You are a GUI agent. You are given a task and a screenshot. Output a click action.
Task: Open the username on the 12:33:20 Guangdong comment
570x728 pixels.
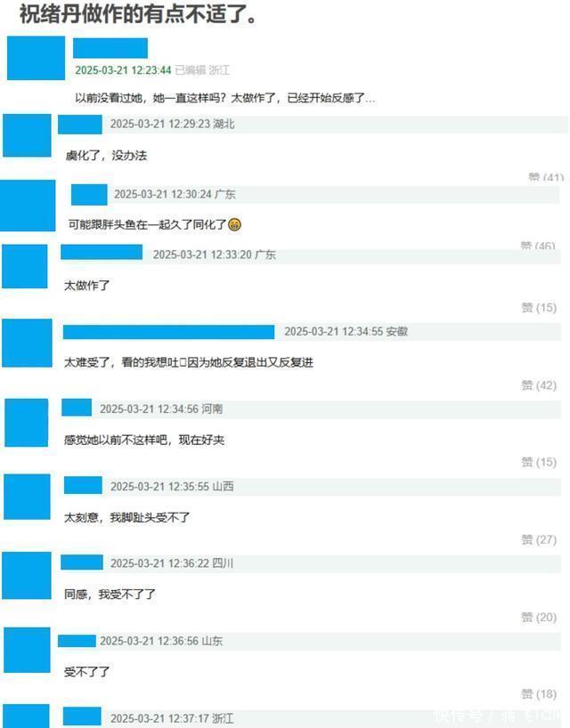(x=102, y=252)
